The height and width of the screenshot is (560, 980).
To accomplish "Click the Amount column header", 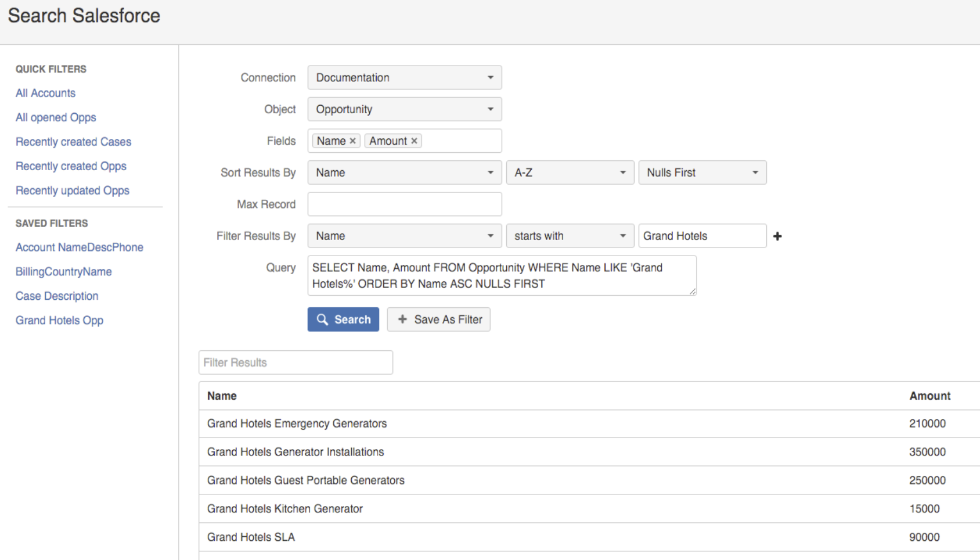I will [929, 396].
